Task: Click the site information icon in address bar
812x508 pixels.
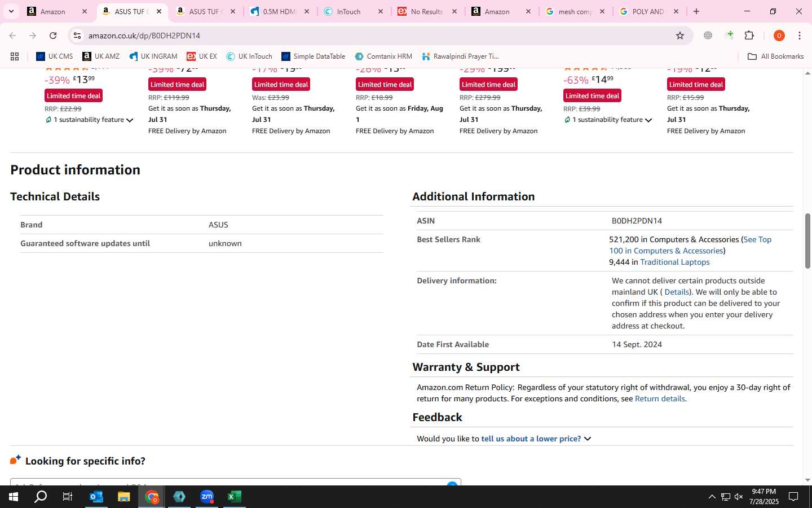Action: pyautogui.click(x=77, y=36)
